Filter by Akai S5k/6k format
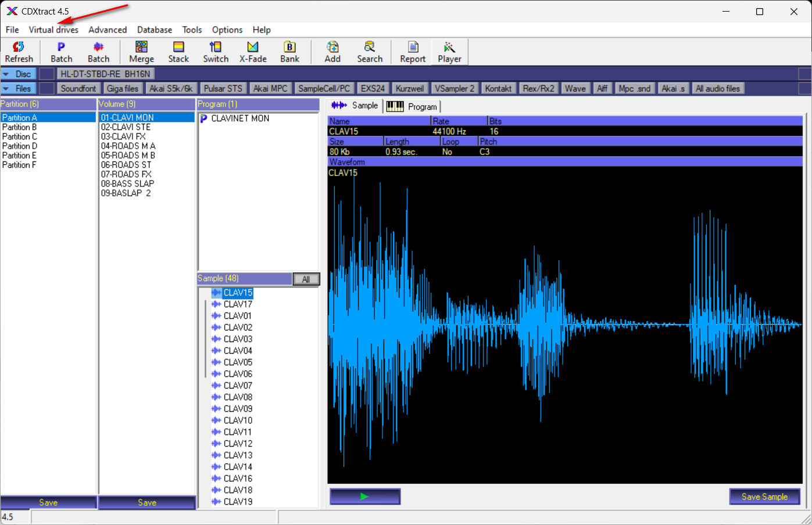This screenshot has width=812, height=525. 171,88
